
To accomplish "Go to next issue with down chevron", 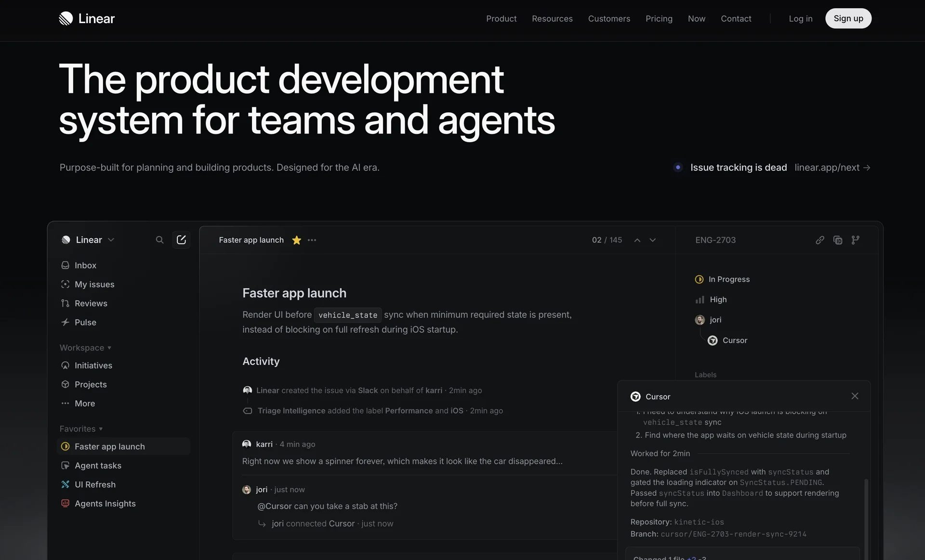I will point(652,240).
